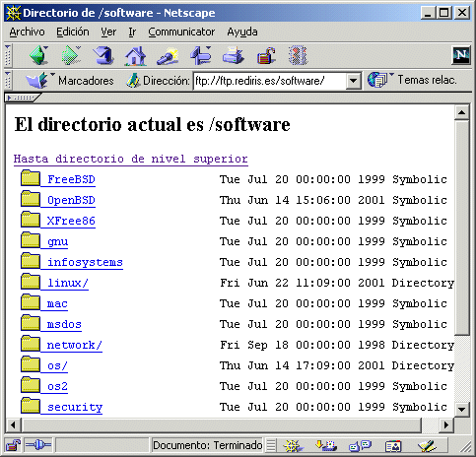This screenshot has width=476, height=457.
Task: Click the horizontal scrollbar right arrow
Action: tap(446, 425)
